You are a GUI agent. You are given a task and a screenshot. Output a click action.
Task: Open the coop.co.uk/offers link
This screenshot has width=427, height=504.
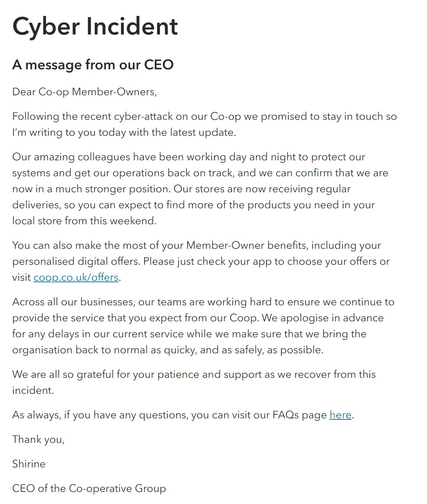click(76, 277)
